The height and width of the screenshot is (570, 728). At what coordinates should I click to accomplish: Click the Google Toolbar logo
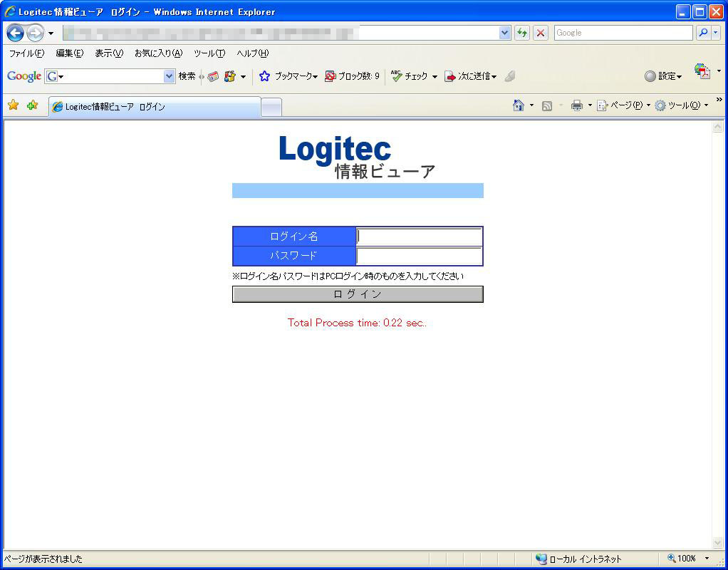click(24, 76)
